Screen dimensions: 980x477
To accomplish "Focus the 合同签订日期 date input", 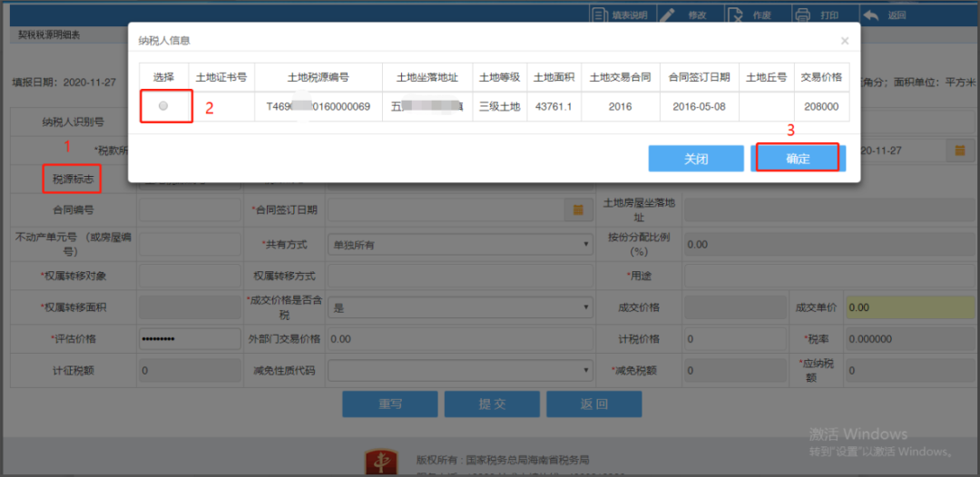I will click(446, 210).
